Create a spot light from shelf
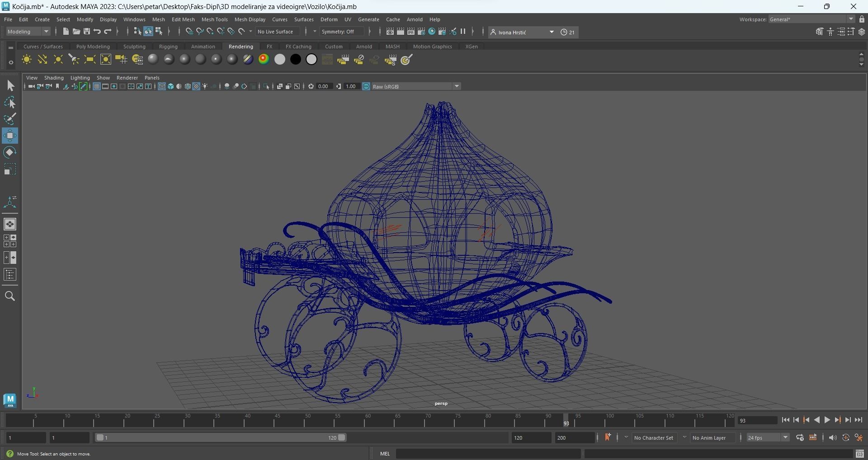Screen dimensions: 868x460 (x=74, y=60)
